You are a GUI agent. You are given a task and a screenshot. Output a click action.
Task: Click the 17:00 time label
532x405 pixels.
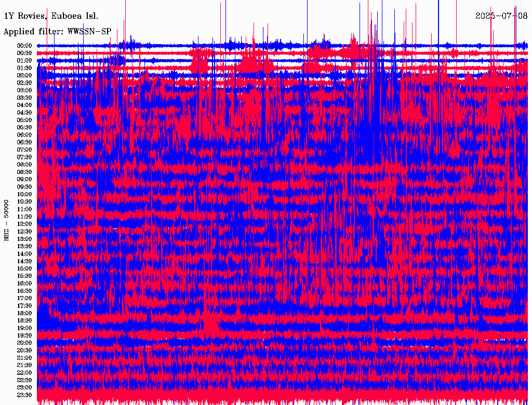24,299
